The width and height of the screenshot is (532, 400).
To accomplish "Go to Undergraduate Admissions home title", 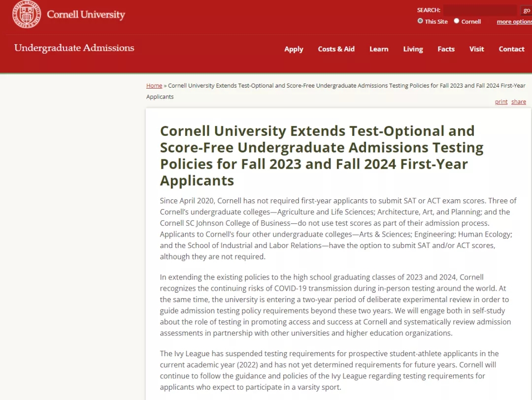I will pyautogui.click(x=74, y=48).
